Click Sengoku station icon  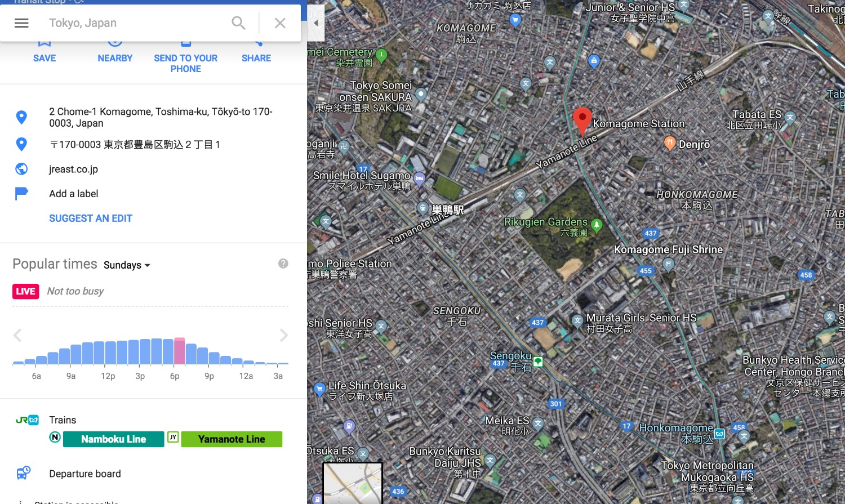point(538,362)
